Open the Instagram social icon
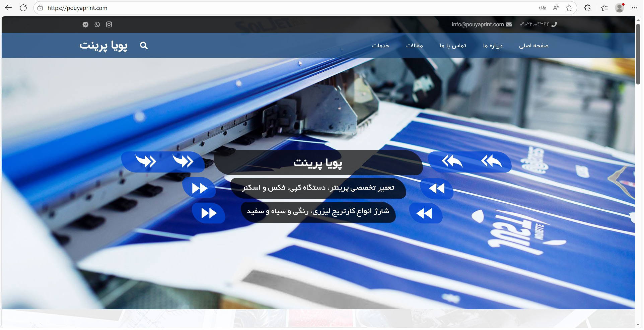 [109, 24]
